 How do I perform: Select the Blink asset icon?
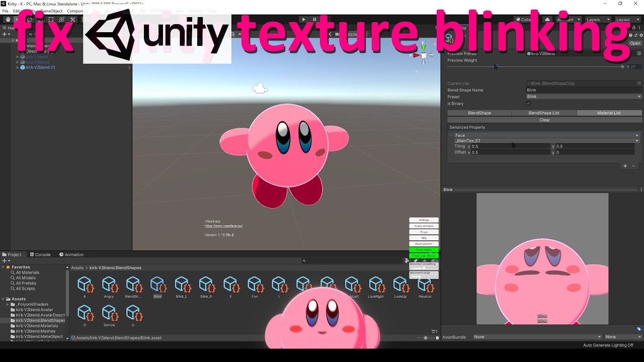point(157,285)
